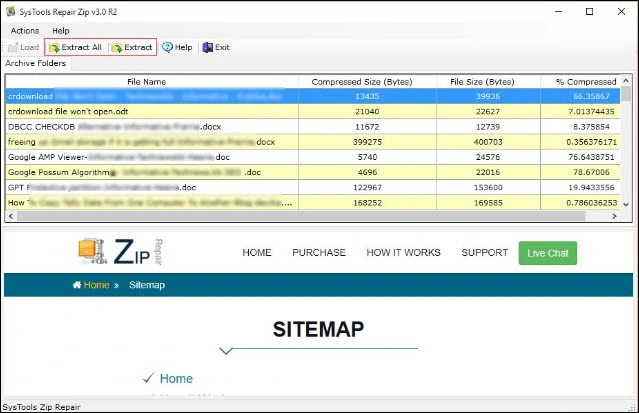Screen dimensions: 639x413
Task: Click the Zip Repair logo
Action: click(121, 252)
